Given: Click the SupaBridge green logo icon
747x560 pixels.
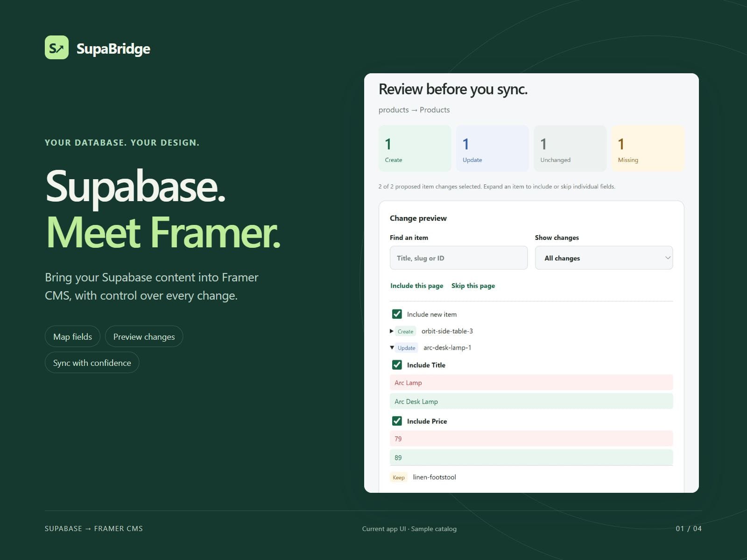Looking at the screenshot, I should pyautogui.click(x=56, y=48).
